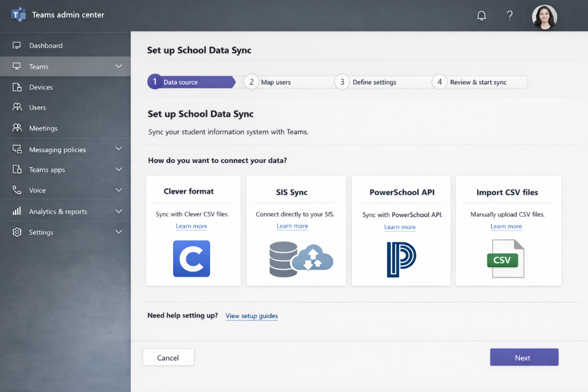The width and height of the screenshot is (588, 392).
Task: Expand the Voice chevron
Action: pyautogui.click(x=119, y=190)
